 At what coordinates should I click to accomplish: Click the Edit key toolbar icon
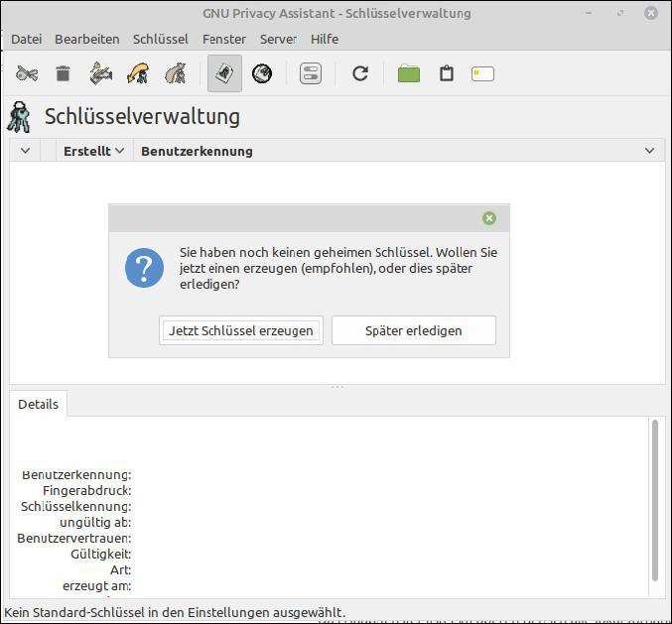27,73
